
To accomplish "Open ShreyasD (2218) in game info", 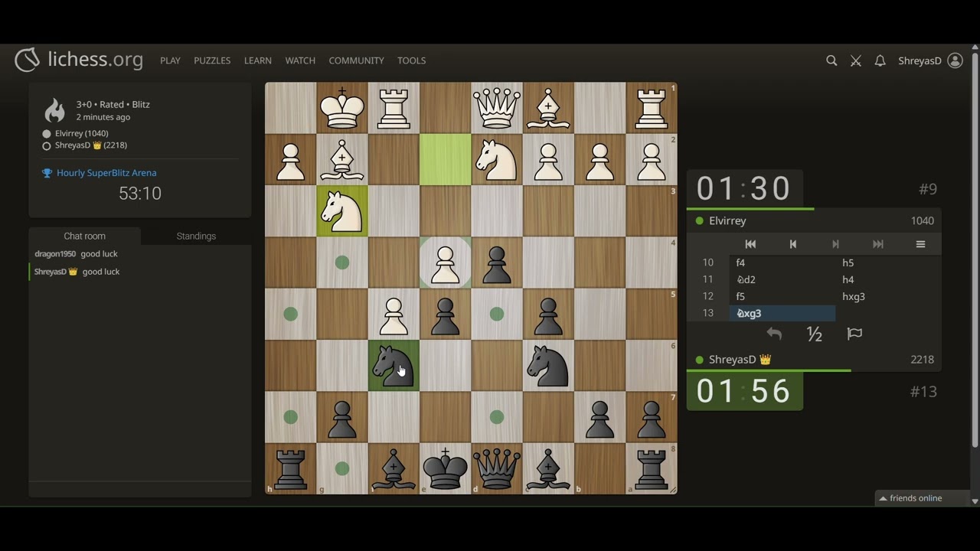I will click(x=91, y=145).
